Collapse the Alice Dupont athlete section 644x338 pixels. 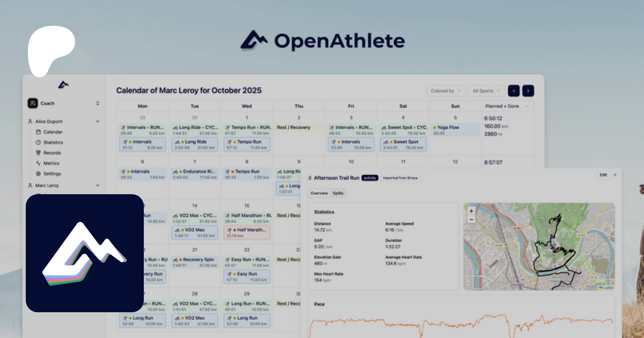click(x=98, y=122)
